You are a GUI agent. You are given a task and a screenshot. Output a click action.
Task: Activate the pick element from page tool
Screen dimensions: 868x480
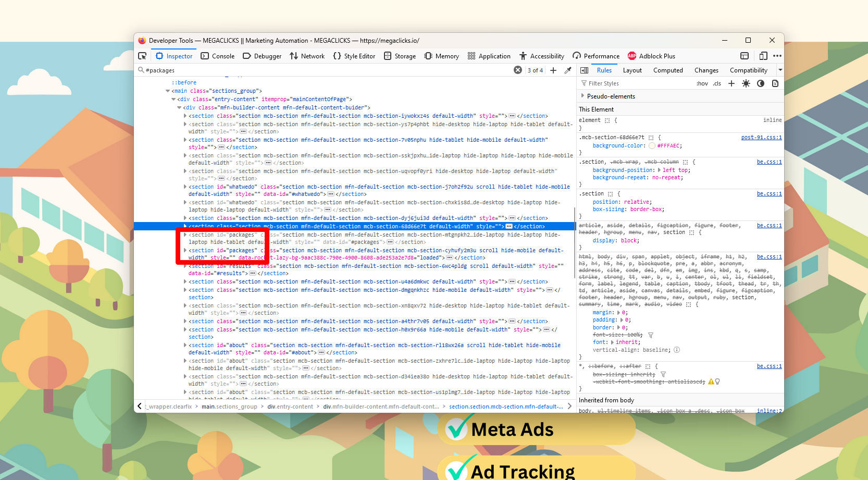(142, 56)
